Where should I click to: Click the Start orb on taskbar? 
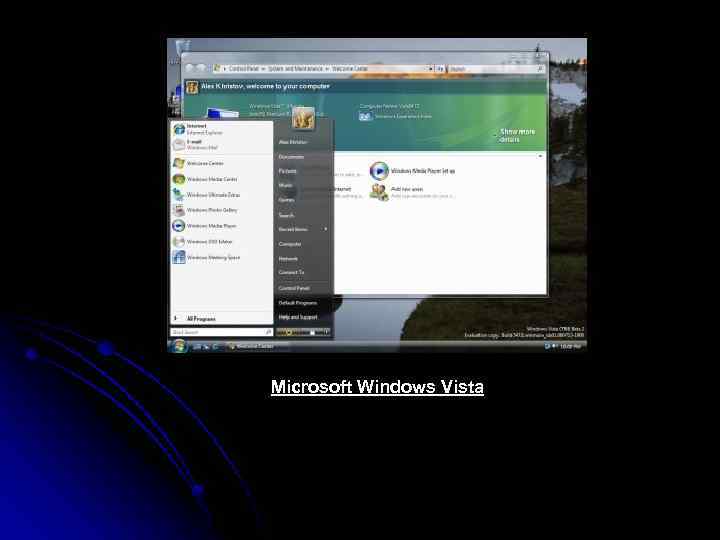pos(179,346)
